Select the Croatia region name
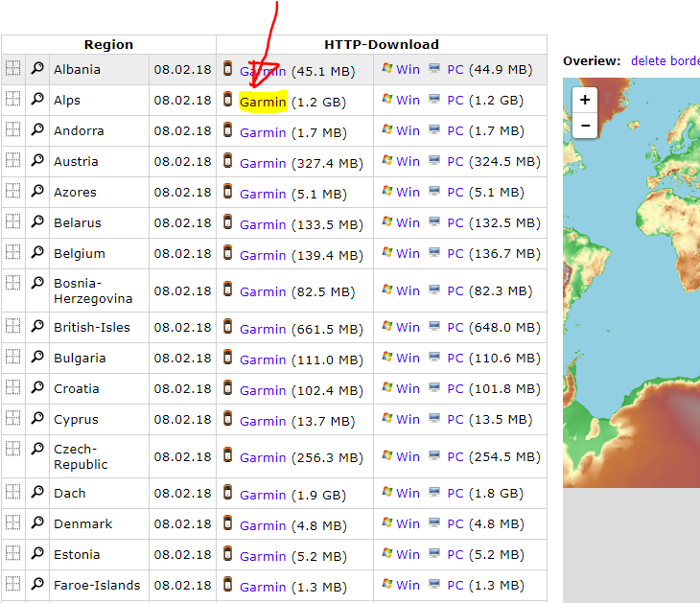700x603 pixels. (x=77, y=389)
